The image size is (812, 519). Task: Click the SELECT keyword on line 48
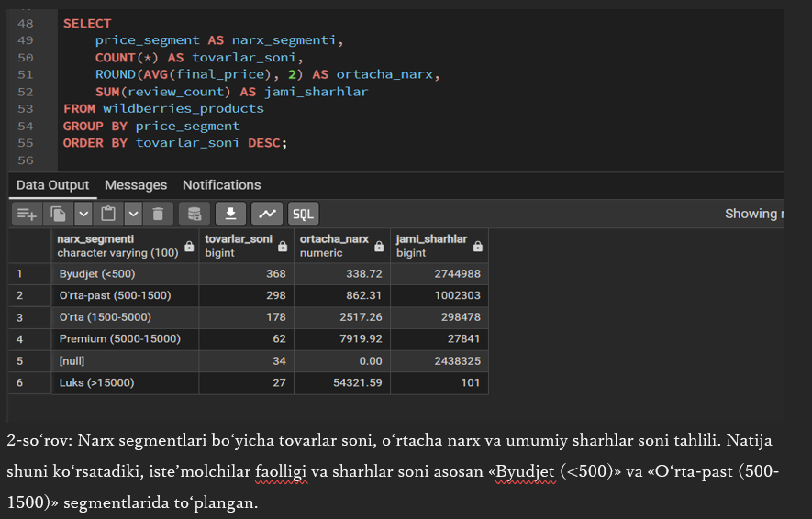click(x=87, y=24)
